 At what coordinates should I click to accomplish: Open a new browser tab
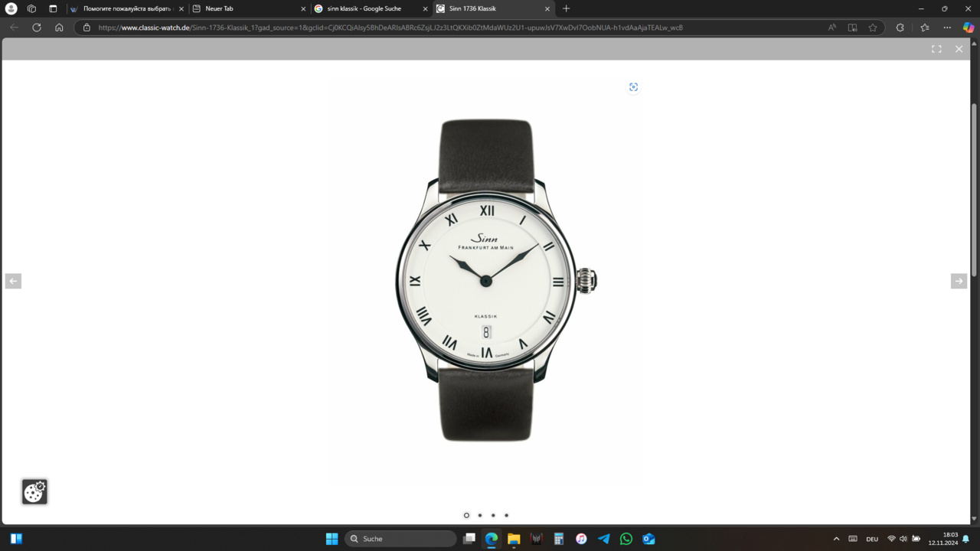click(567, 8)
